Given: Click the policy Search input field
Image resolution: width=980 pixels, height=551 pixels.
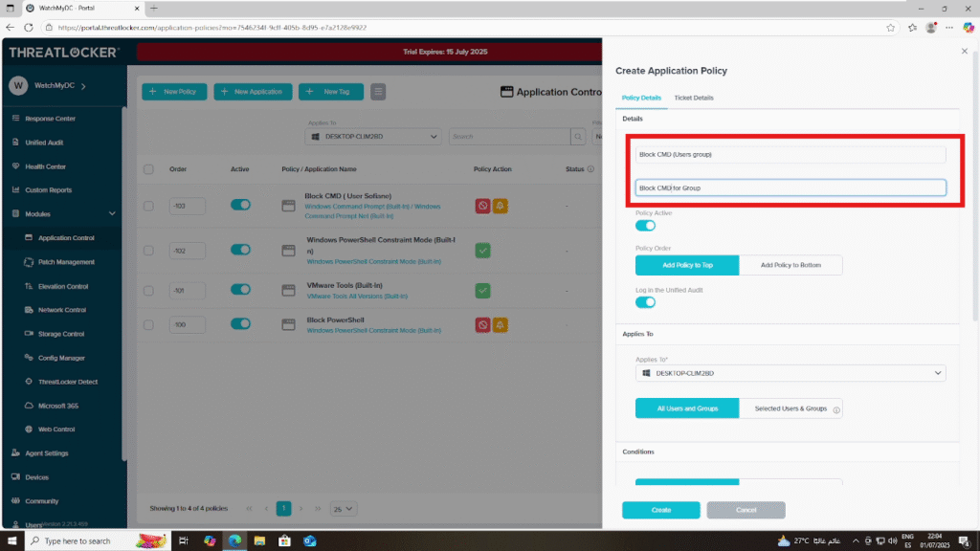Looking at the screenshot, I should click(509, 136).
